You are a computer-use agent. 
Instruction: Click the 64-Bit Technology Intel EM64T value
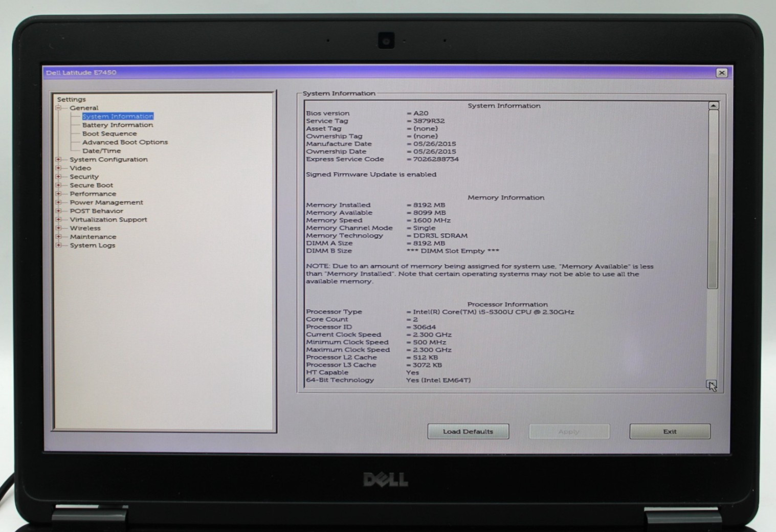[438, 380]
